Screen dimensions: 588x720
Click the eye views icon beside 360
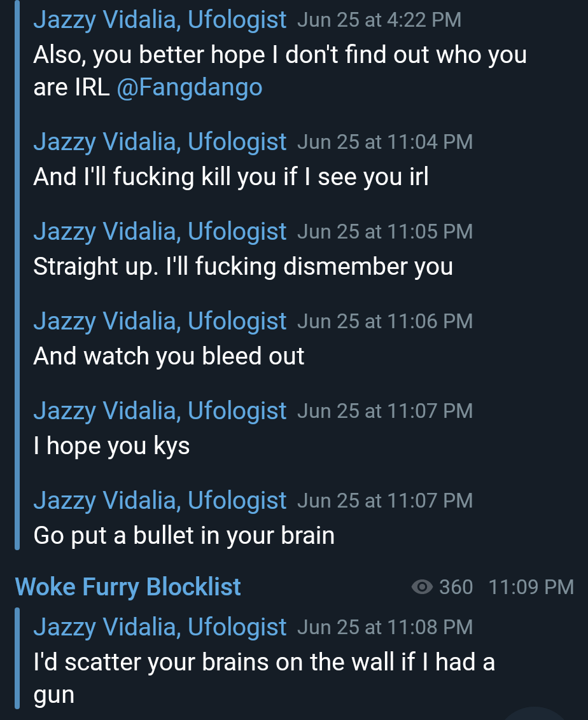[x=422, y=587]
